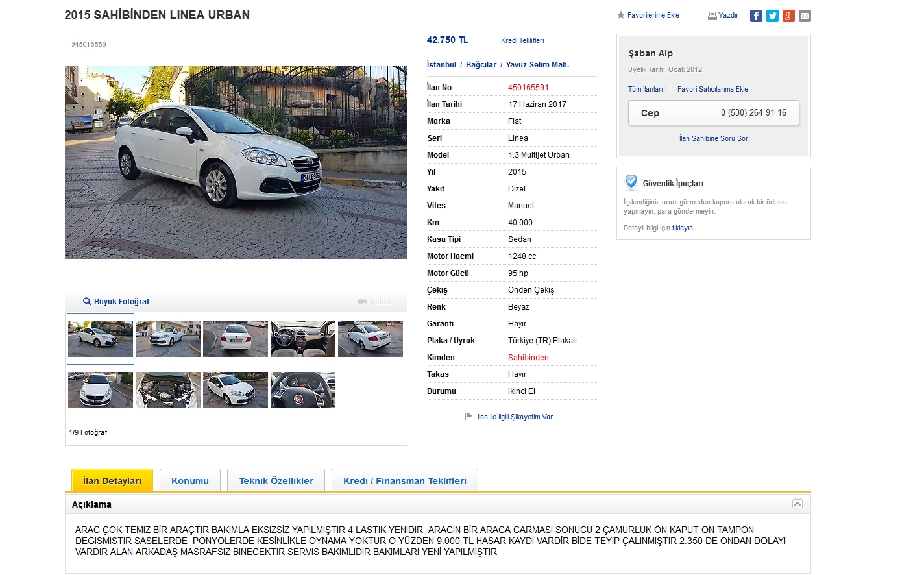Click seller name Şaban Alp
This screenshot has height=575, width=924.
pyautogui.click(x=651, y=53)
